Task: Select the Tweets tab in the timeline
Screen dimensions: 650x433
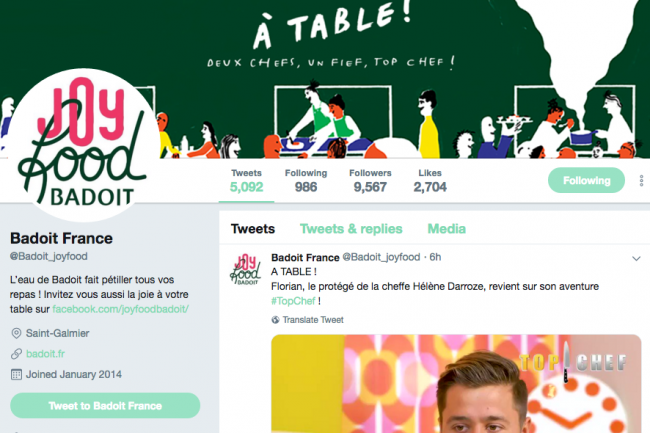Action: click(253, 229)
